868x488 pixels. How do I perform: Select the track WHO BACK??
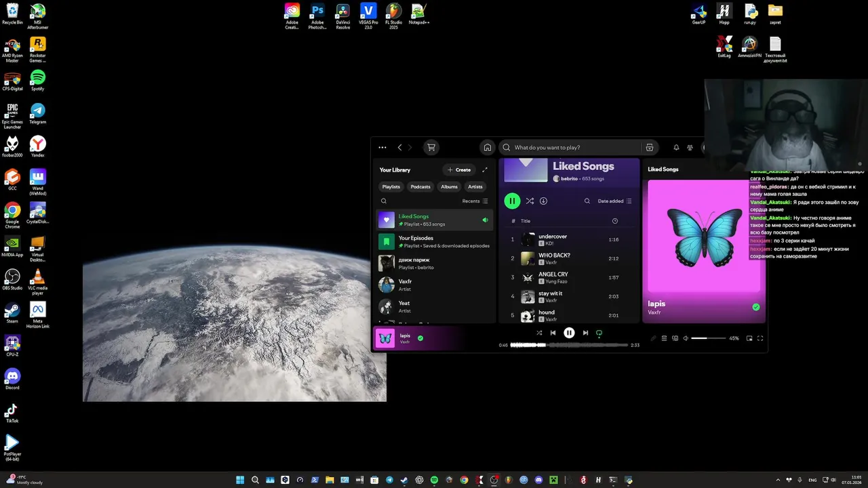(x=569, y=258)
